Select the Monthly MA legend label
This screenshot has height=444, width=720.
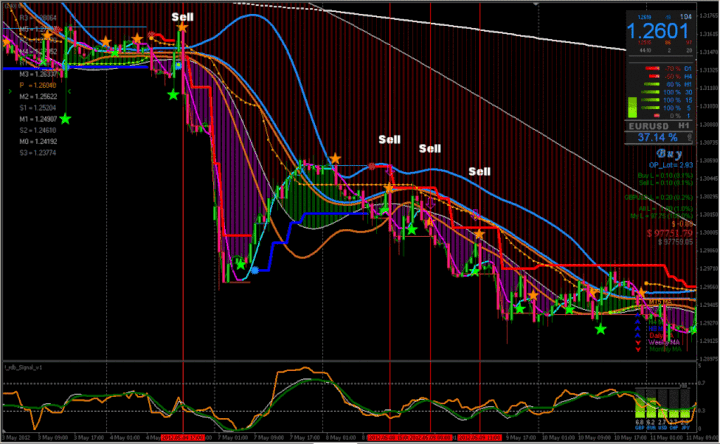pos(665,349)
